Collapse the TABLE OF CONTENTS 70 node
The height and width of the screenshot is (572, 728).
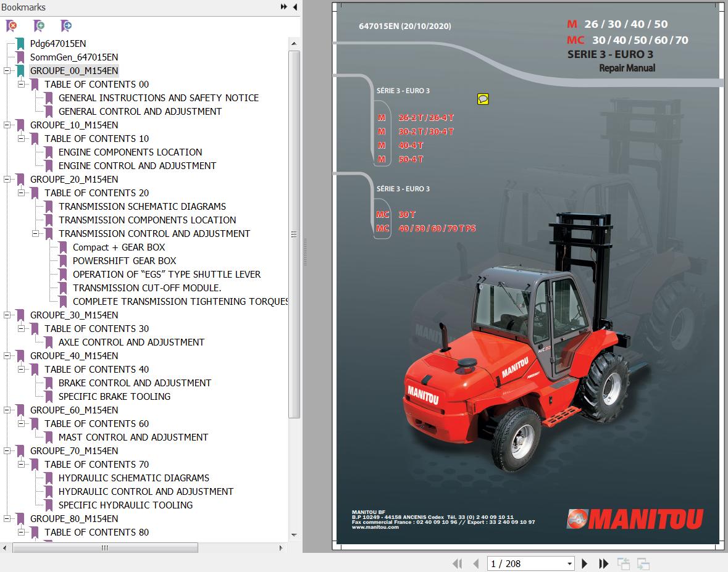pos(22,465)
